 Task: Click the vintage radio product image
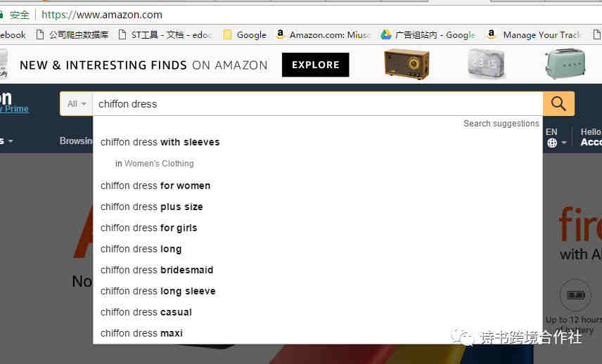(x=406, y=64)
